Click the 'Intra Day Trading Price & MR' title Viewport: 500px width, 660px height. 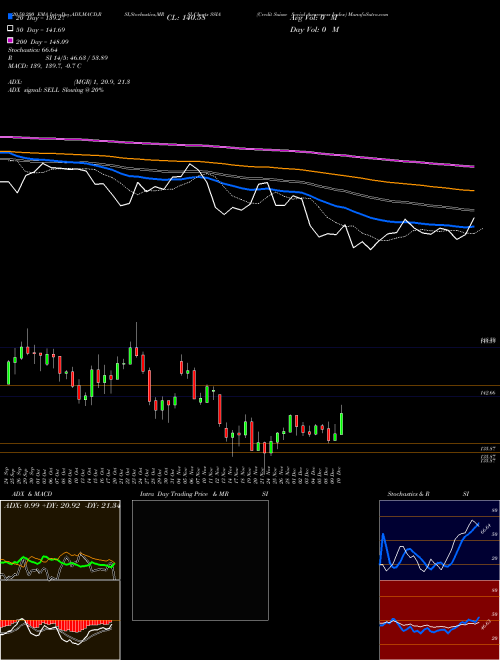click(x=184, y=494)
